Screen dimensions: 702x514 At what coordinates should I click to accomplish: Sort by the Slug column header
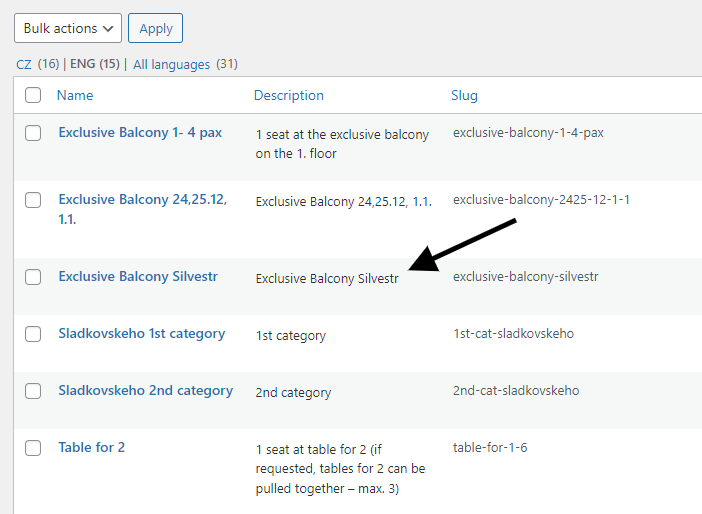point(464,95)
